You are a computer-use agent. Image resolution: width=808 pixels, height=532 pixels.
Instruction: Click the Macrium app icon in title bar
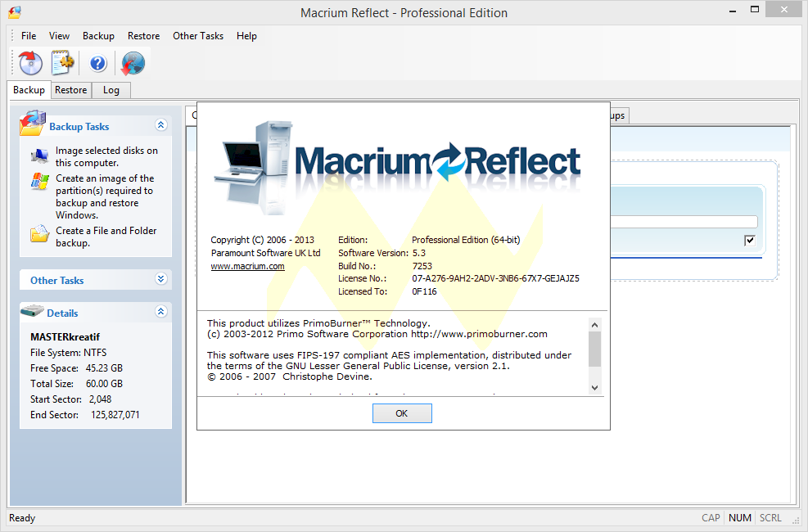15,12
